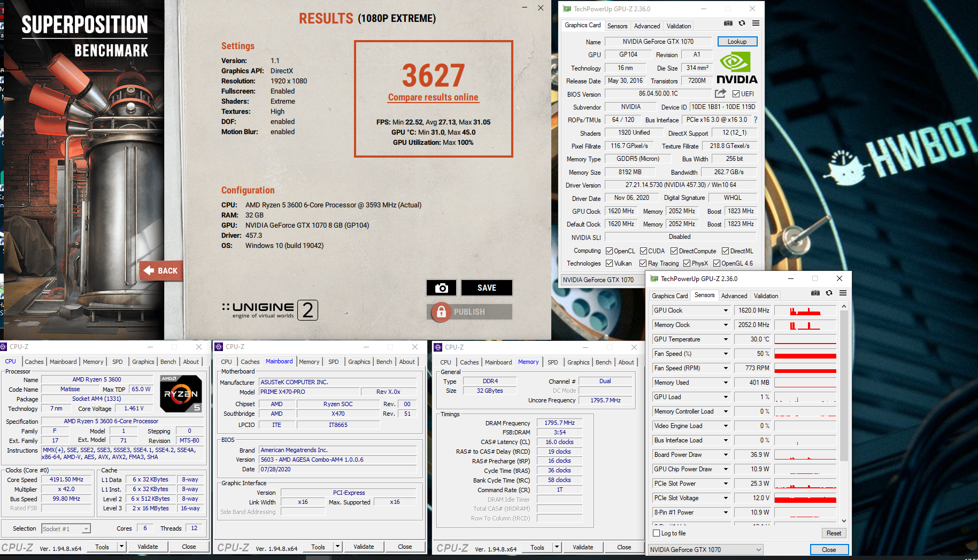978x560 pixels.
Task: Toggle the PhysX checkbox
Action: (x=687, y=263)
